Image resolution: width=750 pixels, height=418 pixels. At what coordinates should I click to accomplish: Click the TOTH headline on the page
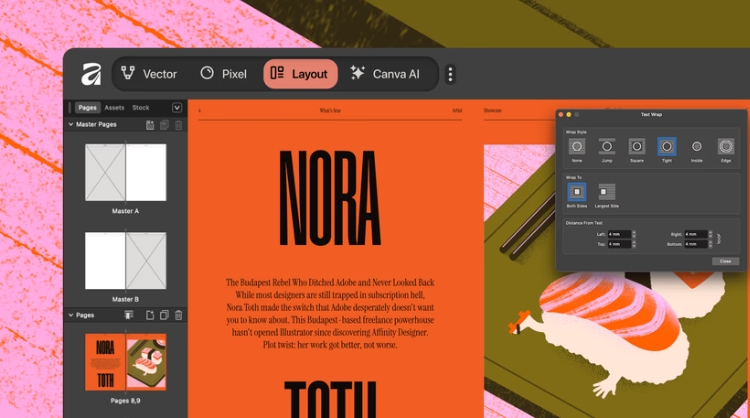point(330,399)
